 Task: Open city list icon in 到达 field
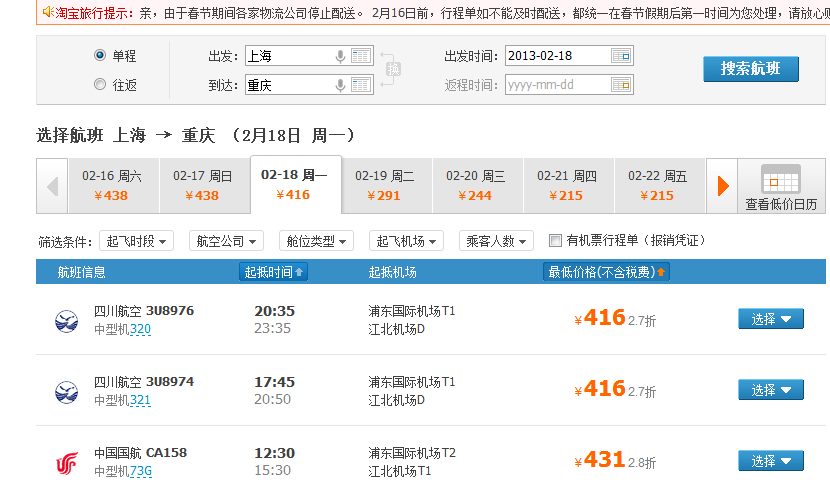(x=360, y=85)
